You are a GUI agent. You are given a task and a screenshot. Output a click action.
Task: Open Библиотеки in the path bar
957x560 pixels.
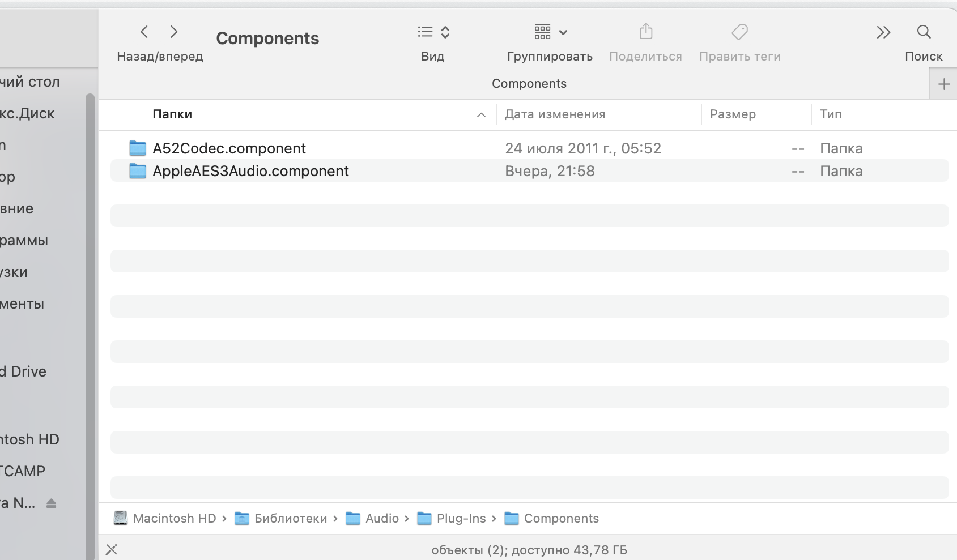290,519
